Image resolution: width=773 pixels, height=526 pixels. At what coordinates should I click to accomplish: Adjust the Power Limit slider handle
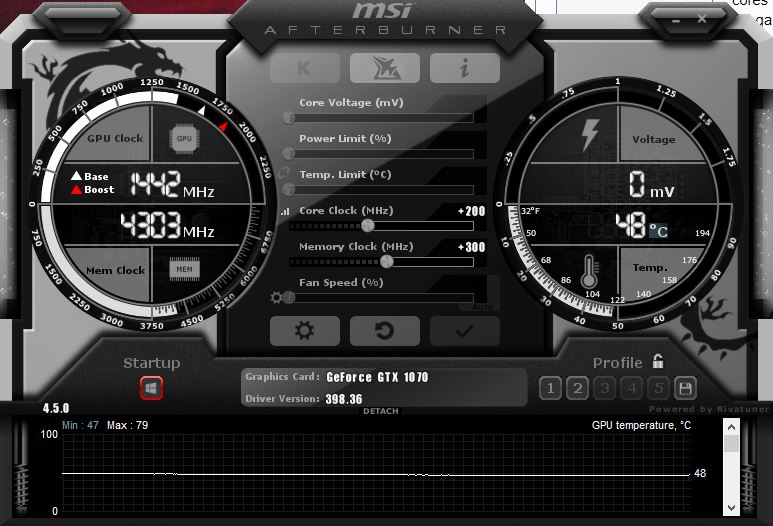point(289,153)
